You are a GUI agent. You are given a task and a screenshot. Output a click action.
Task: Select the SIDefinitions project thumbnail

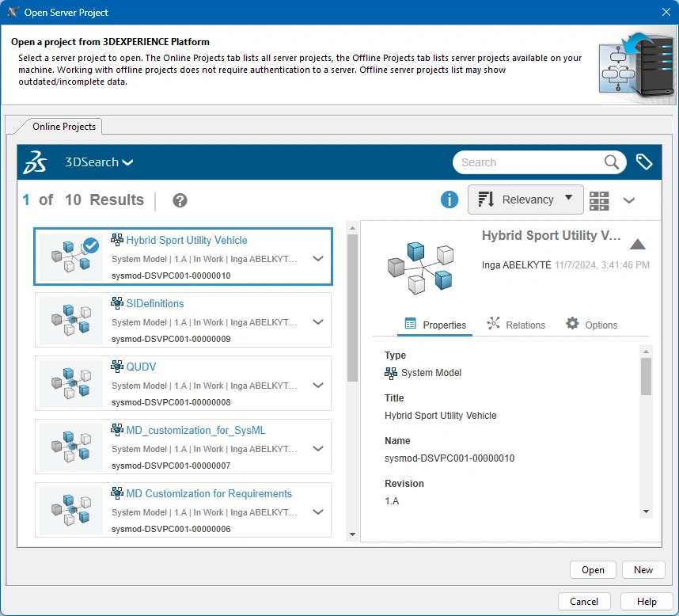71,320
